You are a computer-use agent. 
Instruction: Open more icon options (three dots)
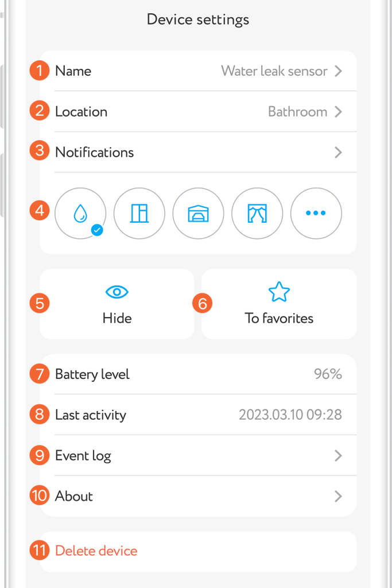point(316,213)
